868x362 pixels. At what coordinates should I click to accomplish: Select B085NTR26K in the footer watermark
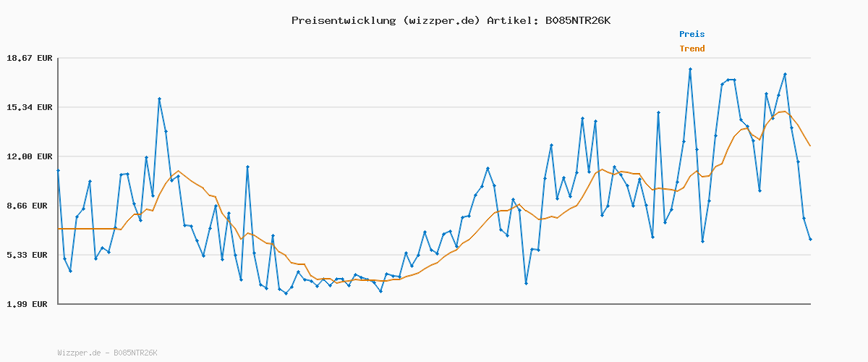point(135,353)
